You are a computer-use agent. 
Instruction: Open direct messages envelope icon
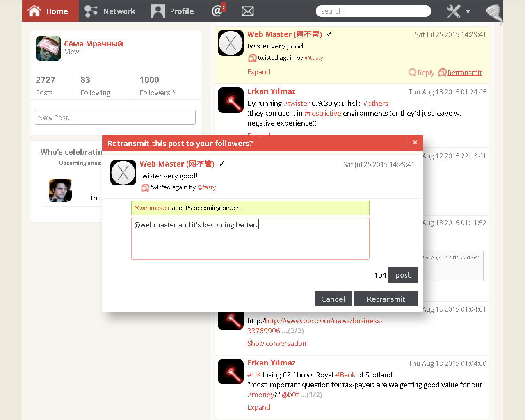coord(247,11)
